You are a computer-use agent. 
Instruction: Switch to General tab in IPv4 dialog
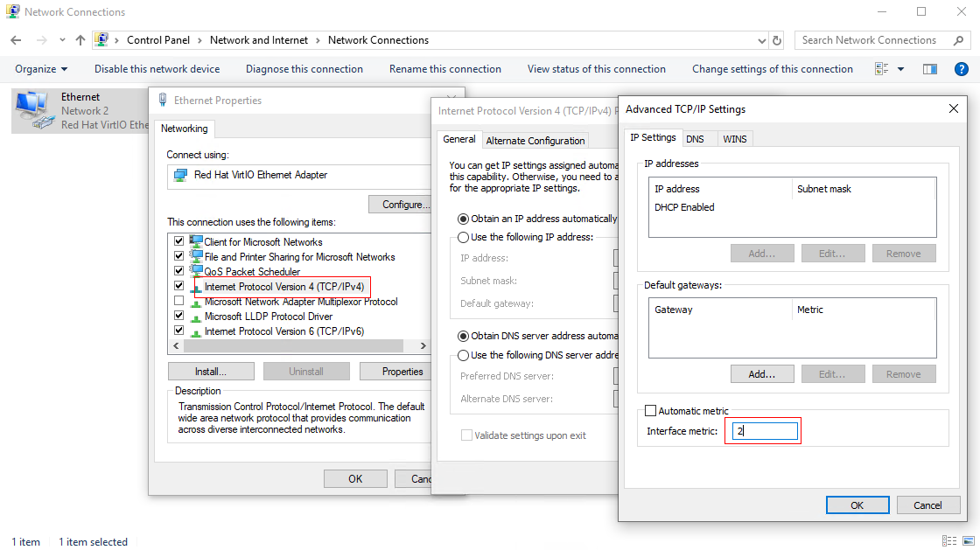(459, 139)
